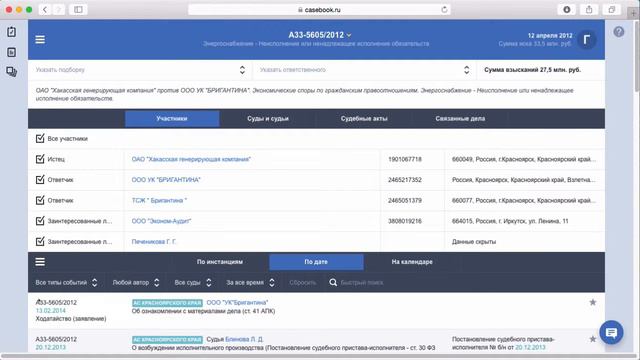The width and height of the screenshot is (640, 360).
Task: Toggle the Safari sidebar
Action: tap(78, 9)
